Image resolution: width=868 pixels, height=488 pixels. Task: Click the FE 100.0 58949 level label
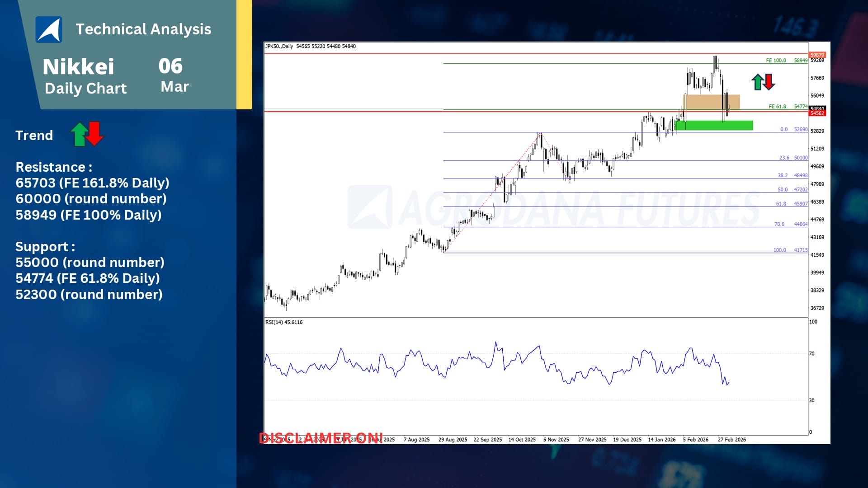786,60
